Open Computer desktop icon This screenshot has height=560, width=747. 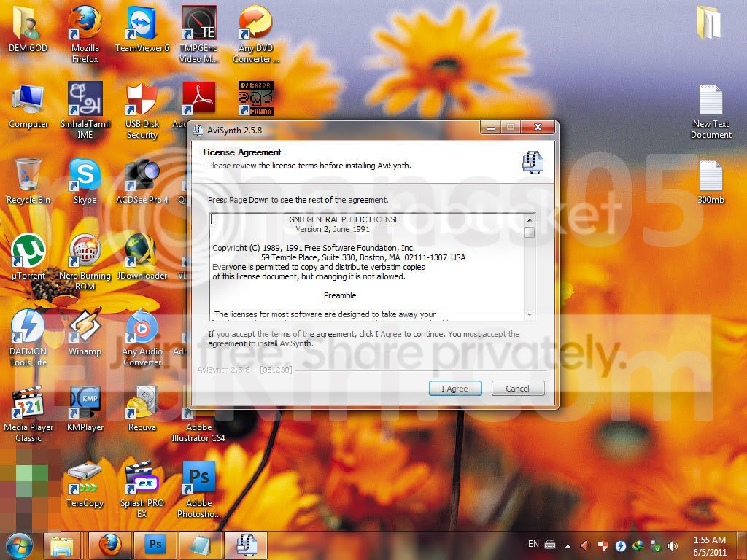(28, 106)
